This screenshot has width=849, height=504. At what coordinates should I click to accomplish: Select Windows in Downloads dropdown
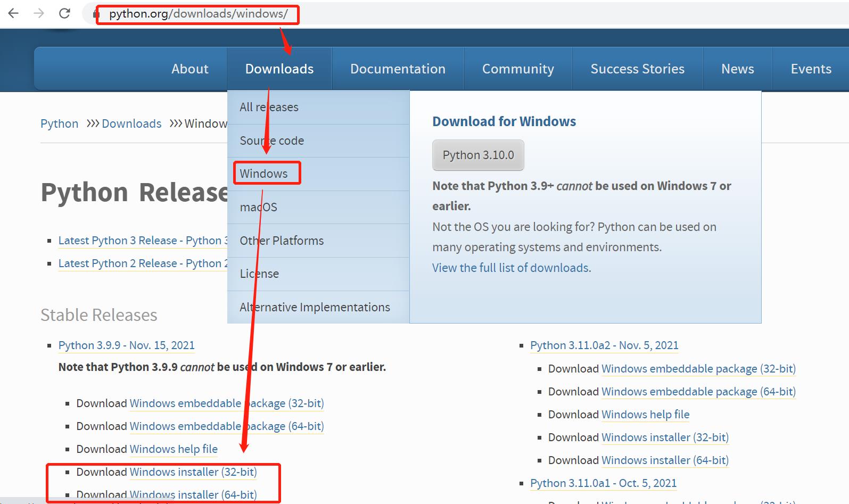click(x=318, y=173)
